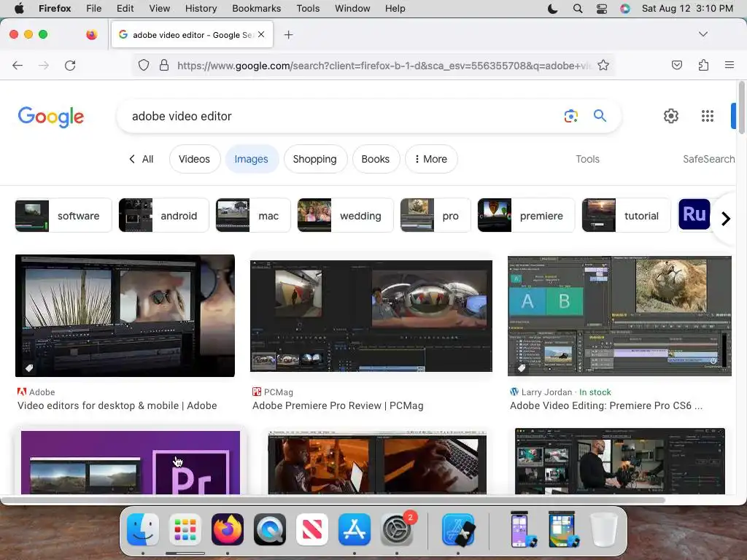This screenshot has width=747, height=560.
Task: Open Video editors for desktop & mobile link
Action: (x=117, y=405)
